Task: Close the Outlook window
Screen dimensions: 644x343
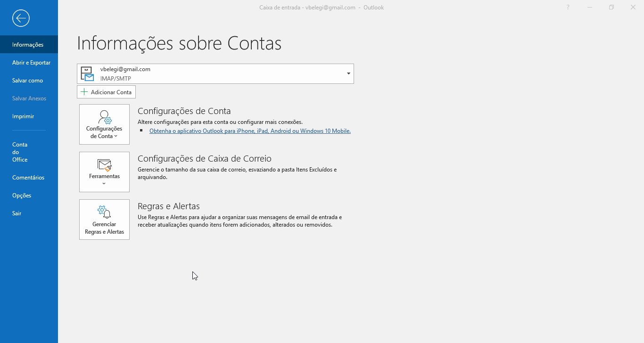Action: 633,7
